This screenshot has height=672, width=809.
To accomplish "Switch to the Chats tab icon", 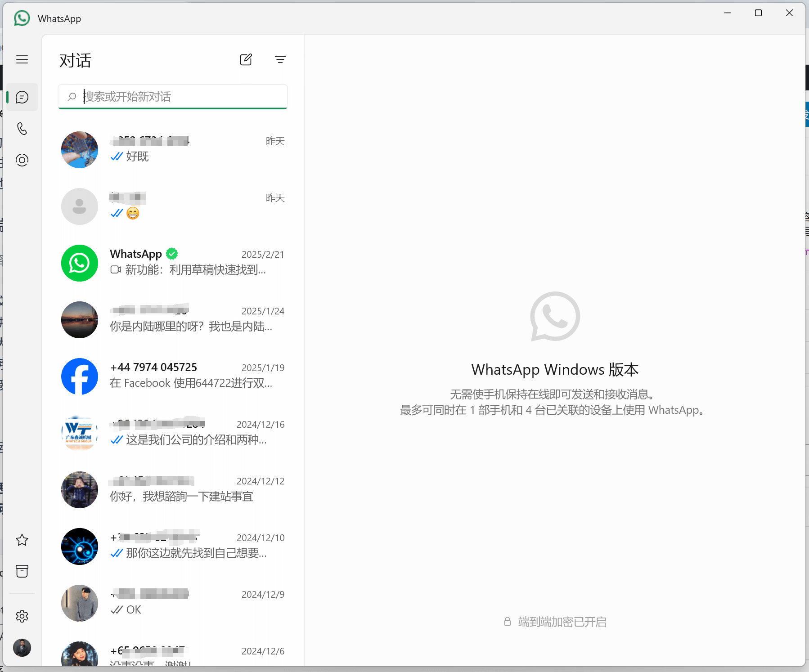I will click(x=22, y=97).
